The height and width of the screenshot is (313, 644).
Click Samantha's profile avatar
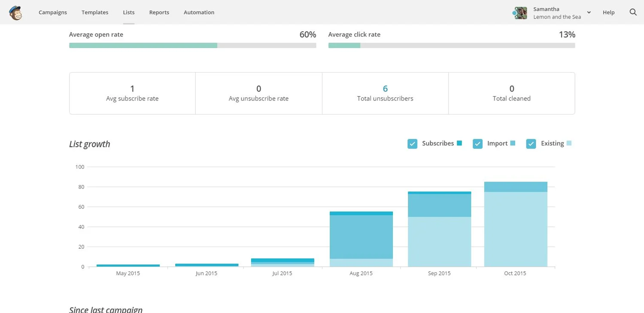[x=520, y=13]
